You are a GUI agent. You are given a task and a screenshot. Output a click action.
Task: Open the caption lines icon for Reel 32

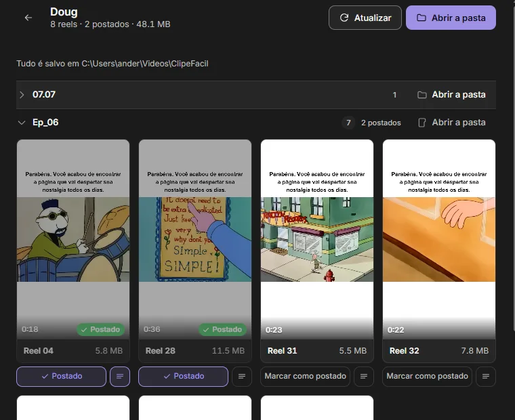[486, 377]
